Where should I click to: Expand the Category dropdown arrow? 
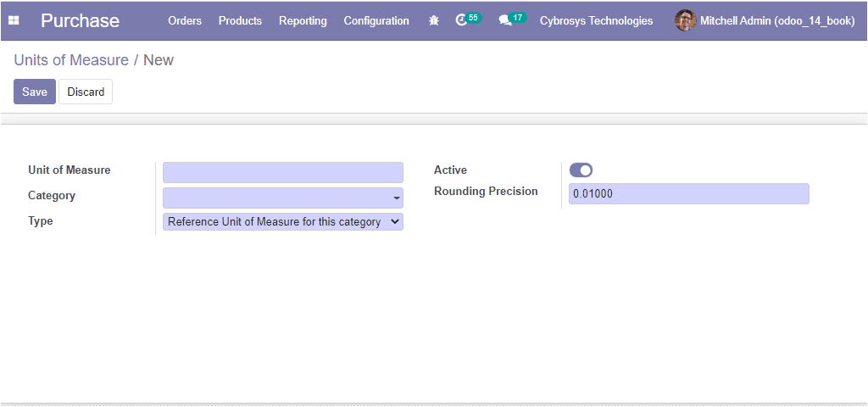pos(397,198)
